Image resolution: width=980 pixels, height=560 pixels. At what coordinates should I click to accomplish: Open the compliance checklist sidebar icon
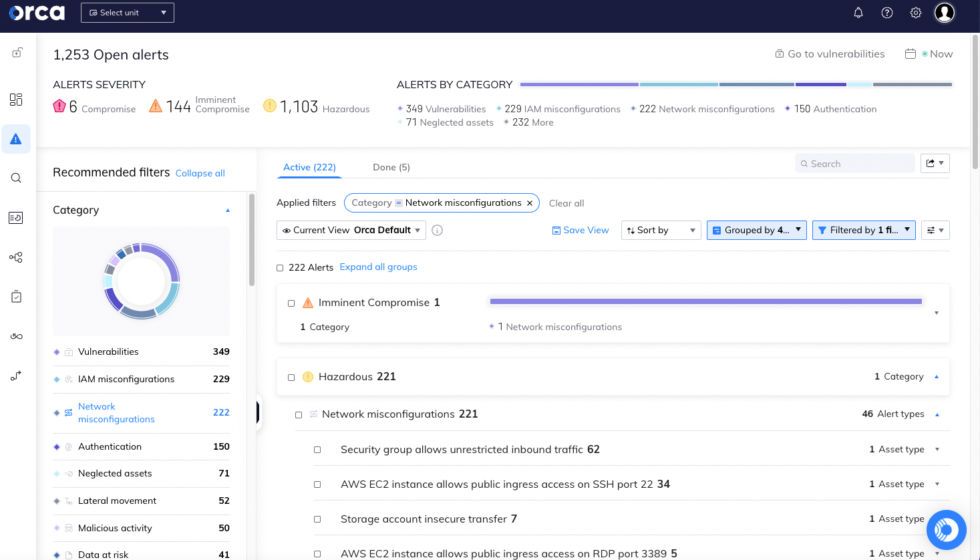click(x=16, y=297)
